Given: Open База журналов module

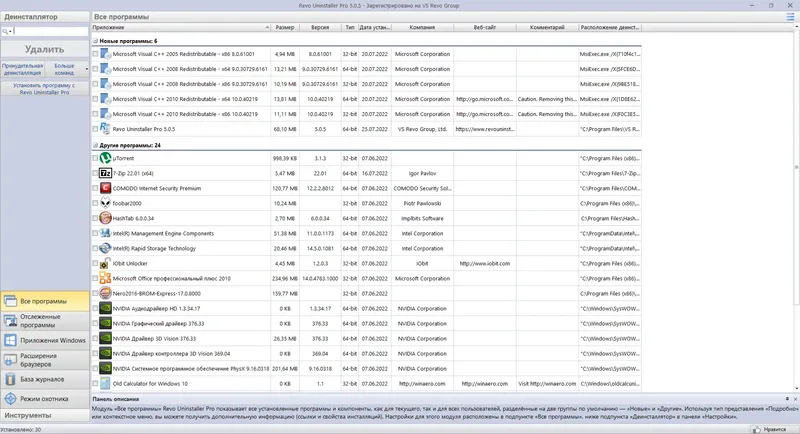Looking at the screenshot, I should pos(45,379).
